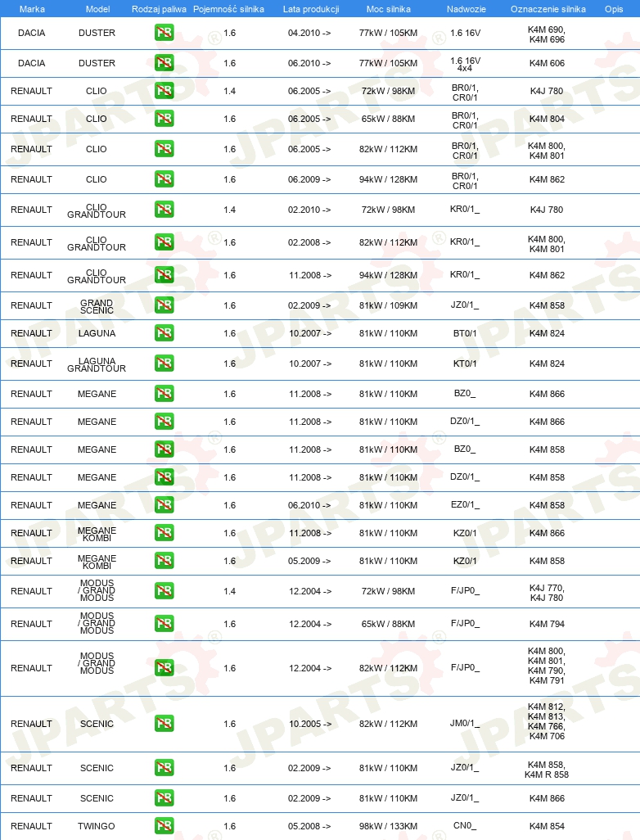Click the Rodzaj paliwa column header

pyautogui.click(x=159, y=9)
